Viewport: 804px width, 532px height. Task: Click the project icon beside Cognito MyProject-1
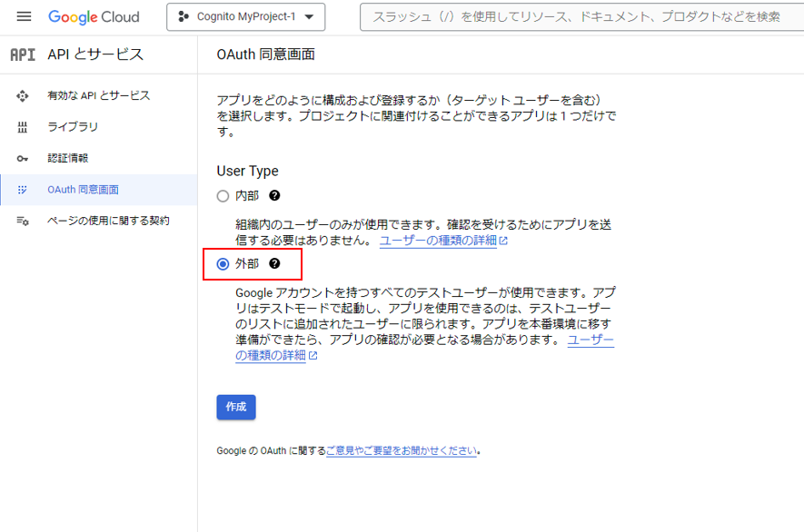click(183, 17)
